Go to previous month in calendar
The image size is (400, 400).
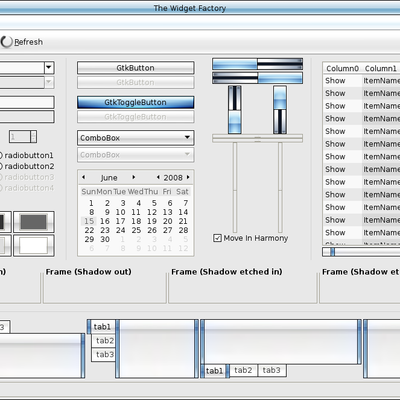click(84, 177)
